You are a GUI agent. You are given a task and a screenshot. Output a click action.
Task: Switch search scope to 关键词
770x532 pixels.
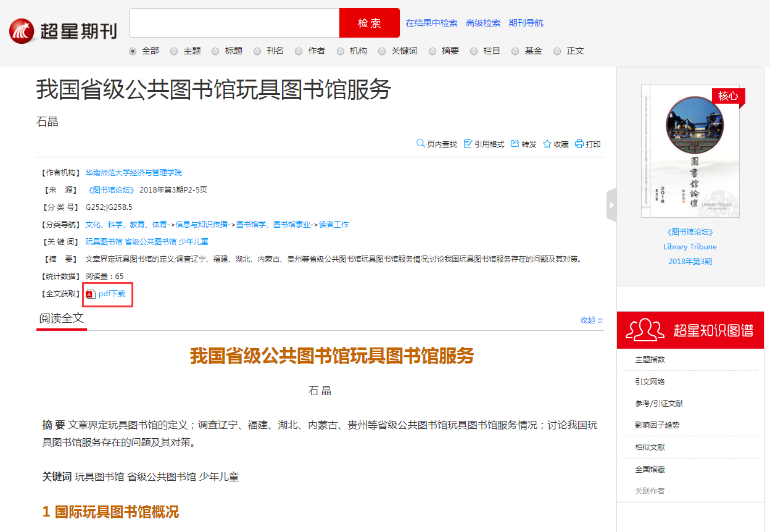pos(382,51)
